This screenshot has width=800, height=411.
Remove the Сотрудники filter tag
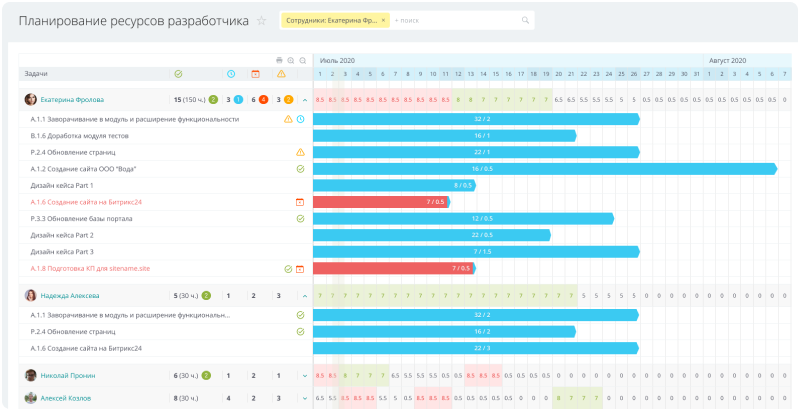383,20
